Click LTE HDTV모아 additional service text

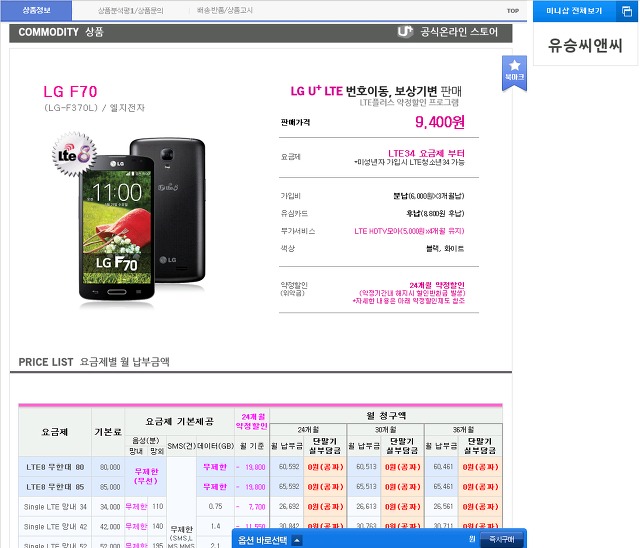tap(409, 231)
